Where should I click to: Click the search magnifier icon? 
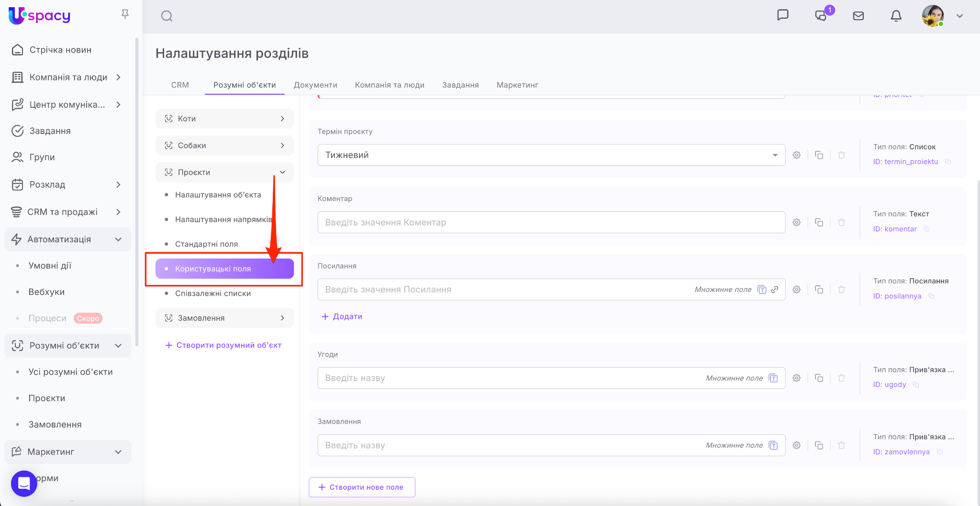[167, 16]
